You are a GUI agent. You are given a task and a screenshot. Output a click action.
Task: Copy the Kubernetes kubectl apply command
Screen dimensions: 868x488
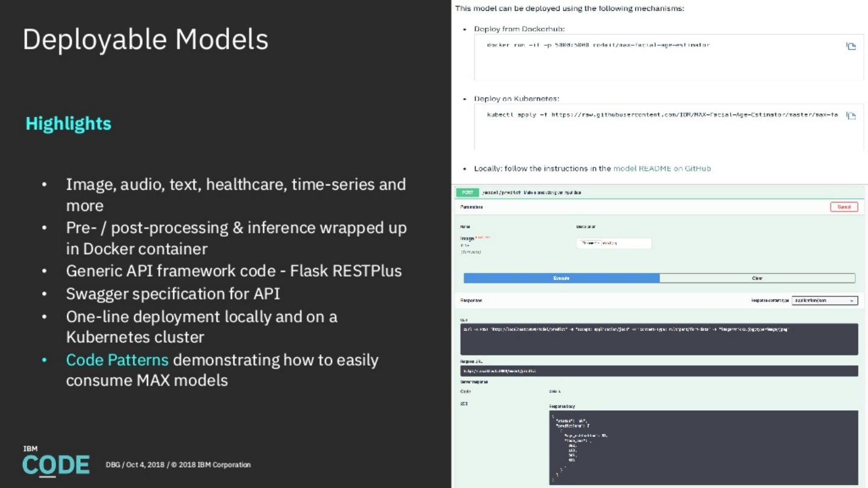click(x=851, y=116)
